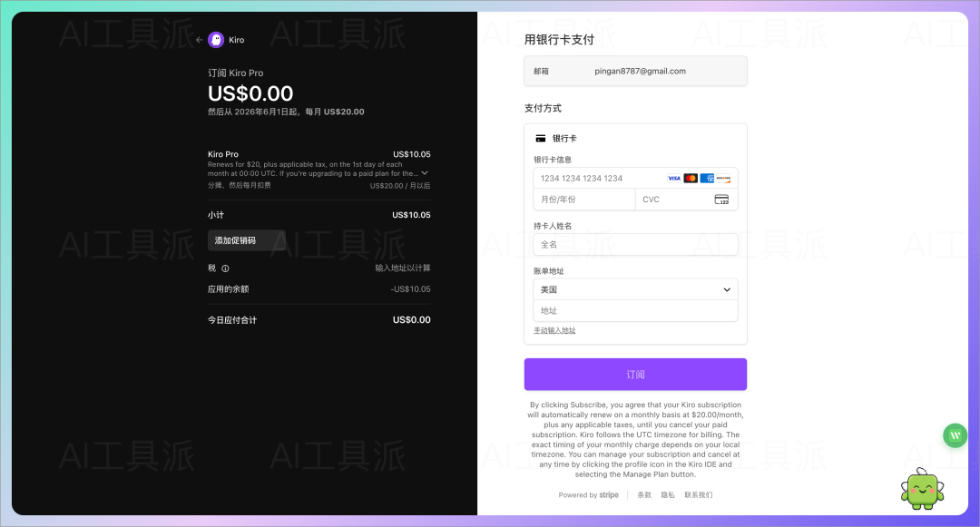Click the purple 订阅 subscribe button
Viewport: 980px width, 527px height.
[x=635, y=375]
